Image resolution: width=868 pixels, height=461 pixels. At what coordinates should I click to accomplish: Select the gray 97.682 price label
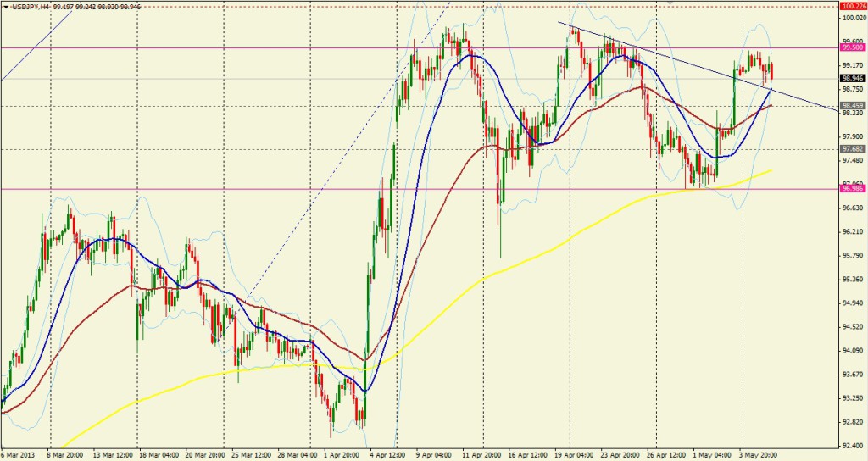click(x=851, y=148)
